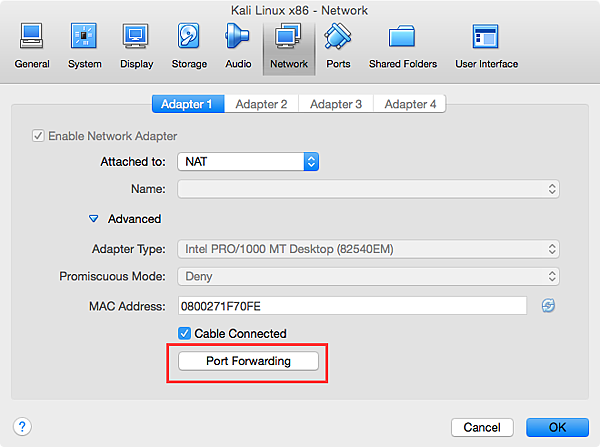This screenshot has height=447, width=600.
Task: Click the 'Attached to:' label
Action: 133,162
